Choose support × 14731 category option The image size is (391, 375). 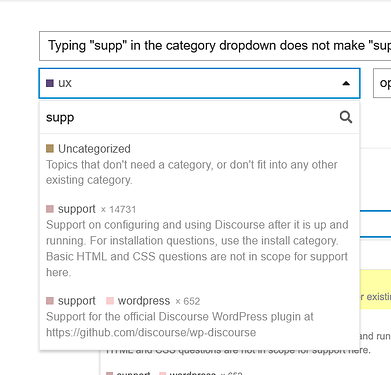(199, 240)
